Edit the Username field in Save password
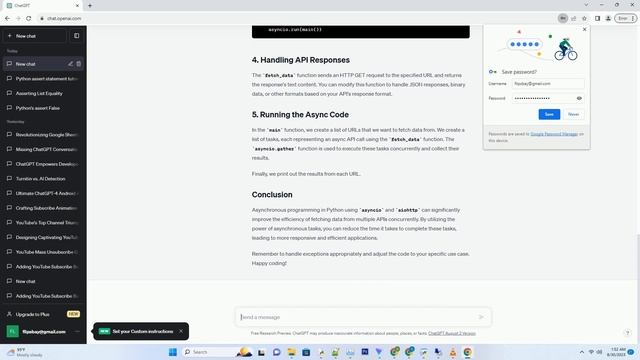 tap(548, 84)
